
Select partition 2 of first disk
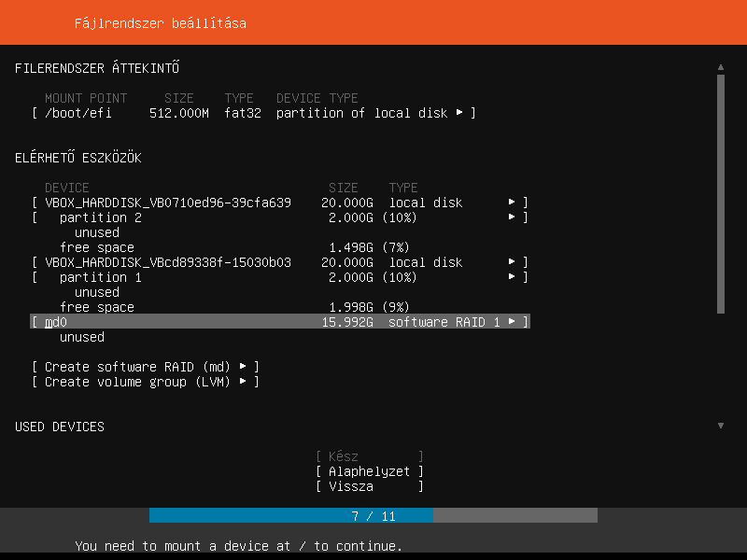pos(101,217)
